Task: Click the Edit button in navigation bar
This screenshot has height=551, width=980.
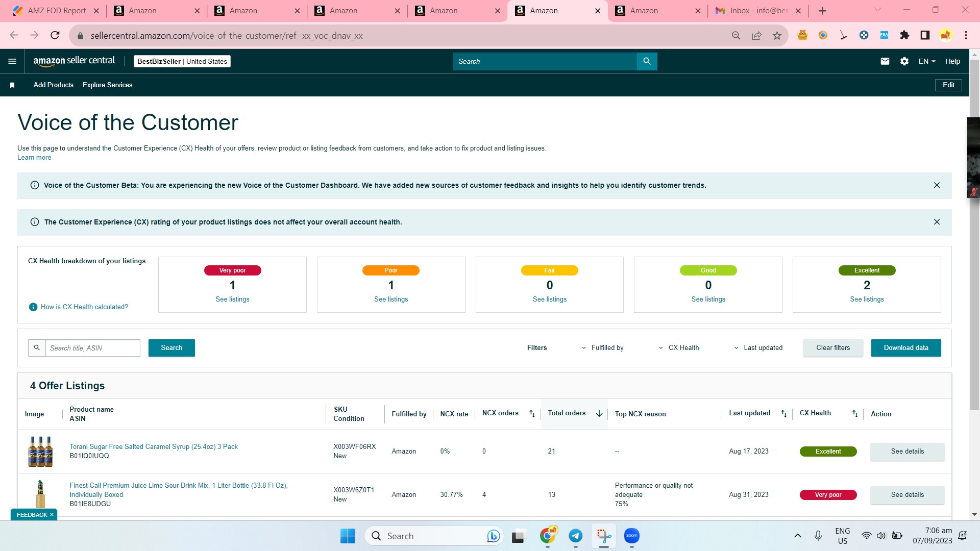Action: 948,85
